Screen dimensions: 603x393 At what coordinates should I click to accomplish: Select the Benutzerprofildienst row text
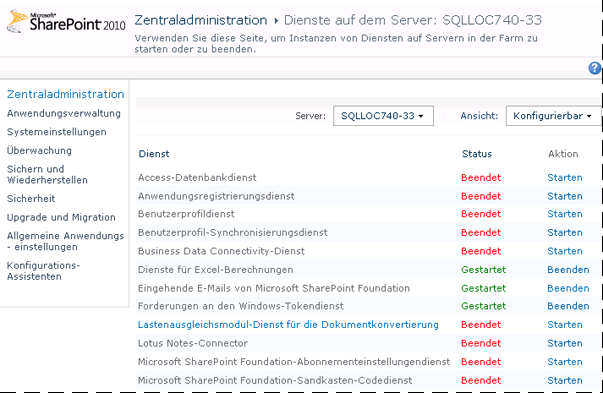(186, 214)
